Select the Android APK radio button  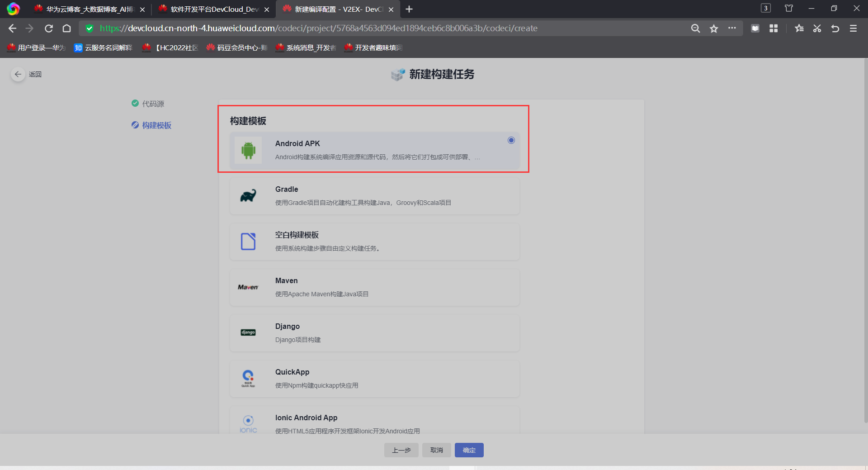[x=511, y=140]
